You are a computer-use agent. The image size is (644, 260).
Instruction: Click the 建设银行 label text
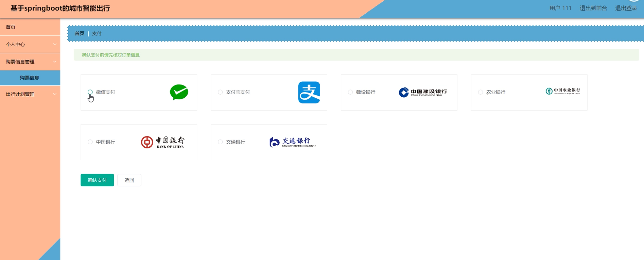(x=366, y=92)
